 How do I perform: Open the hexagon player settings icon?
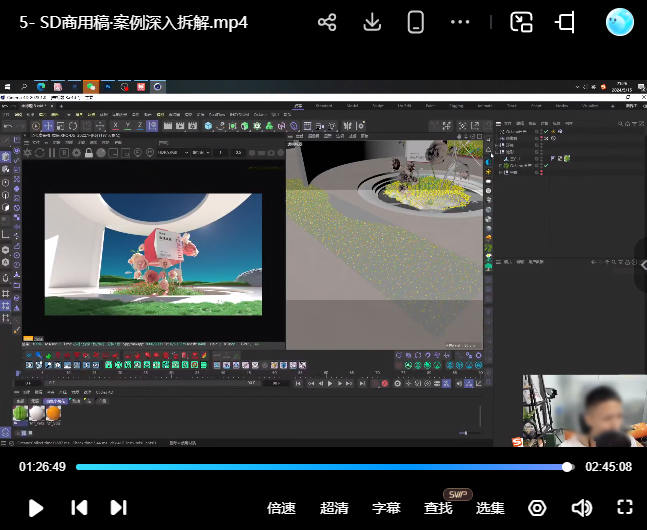[x=537, y=508]
